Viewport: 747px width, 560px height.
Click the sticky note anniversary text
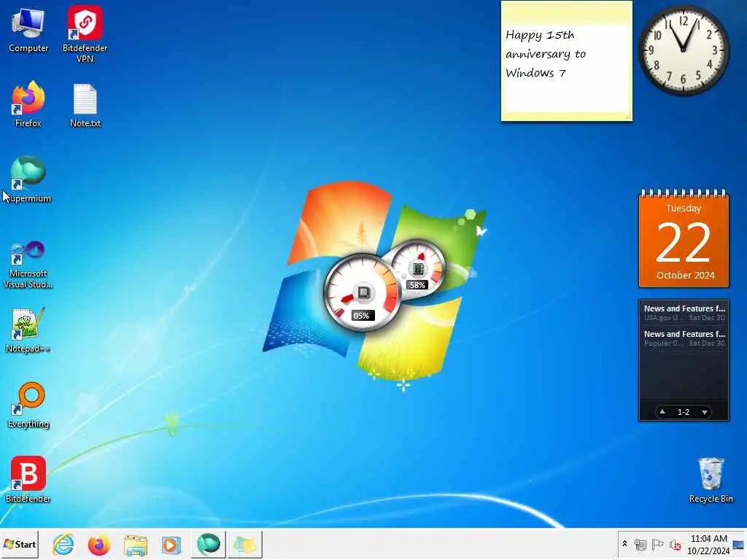point(546,54)
